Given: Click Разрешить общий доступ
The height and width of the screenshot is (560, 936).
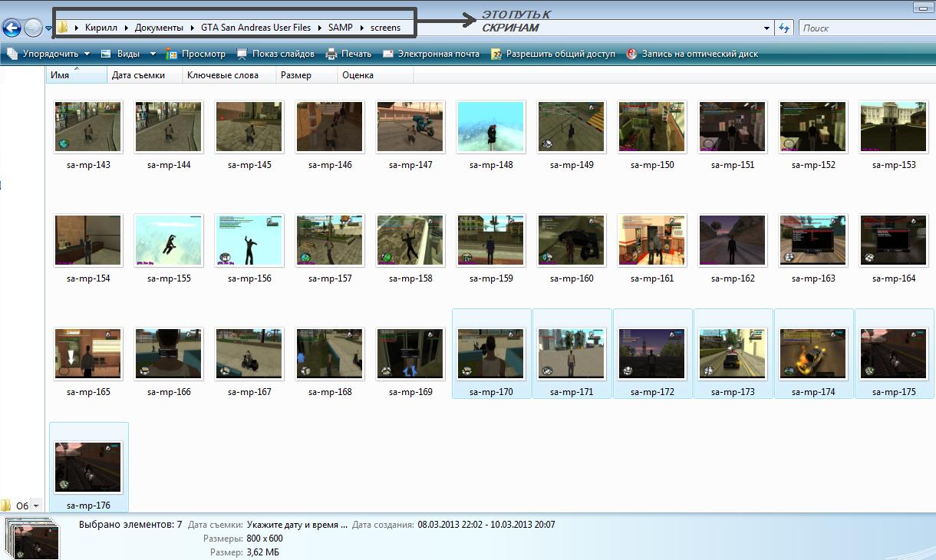Looking at the screenshot, I should [x=552, y=54].
